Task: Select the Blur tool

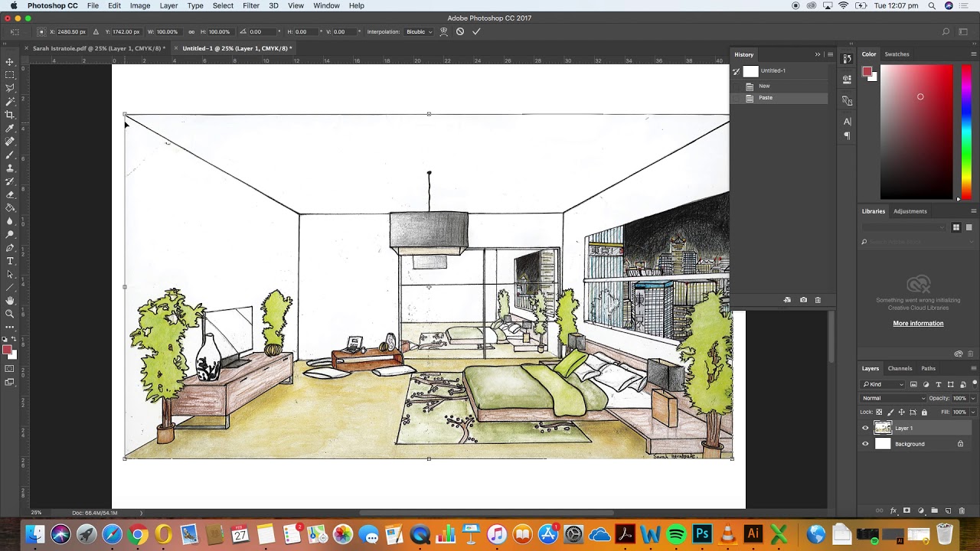Action: point(10,221)
